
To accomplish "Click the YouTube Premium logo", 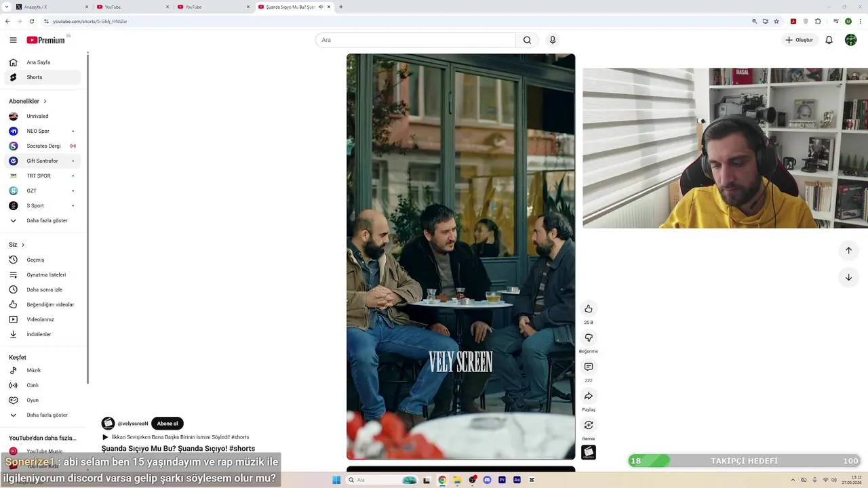I will pyautogui.click(x=46, y=40).
